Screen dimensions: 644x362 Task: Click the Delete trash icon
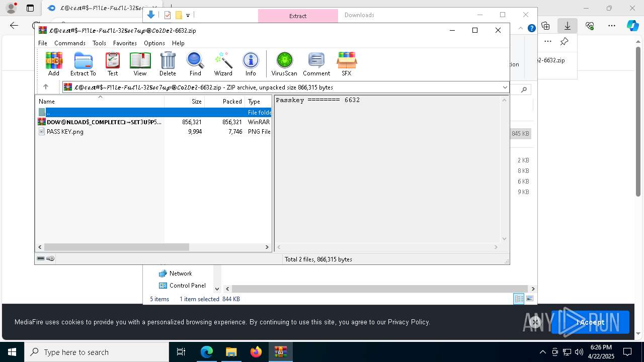[x=168, y=64]
